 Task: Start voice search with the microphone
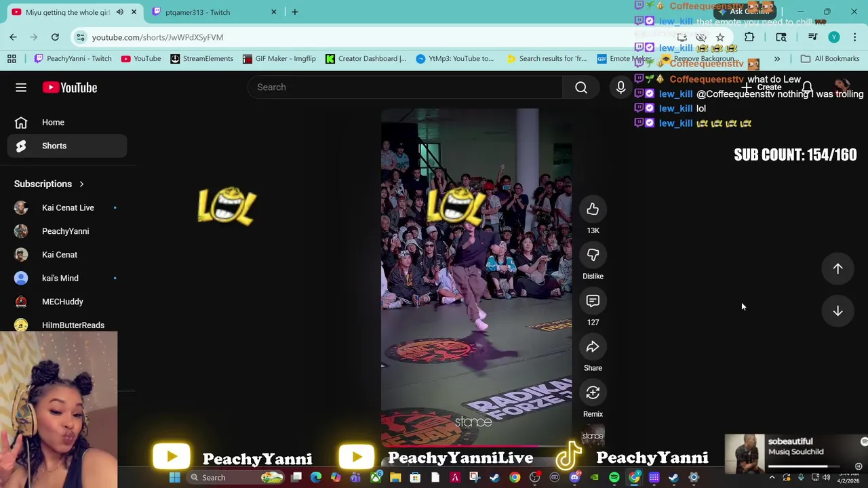[x=620, y=87]
